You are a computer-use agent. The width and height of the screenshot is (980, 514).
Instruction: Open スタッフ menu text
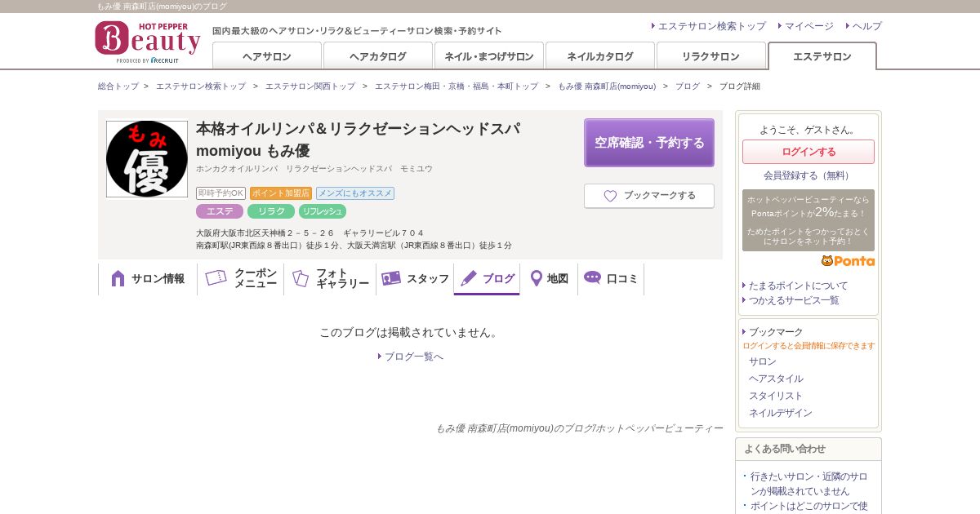pyautogui.click(x=428, y=278)
